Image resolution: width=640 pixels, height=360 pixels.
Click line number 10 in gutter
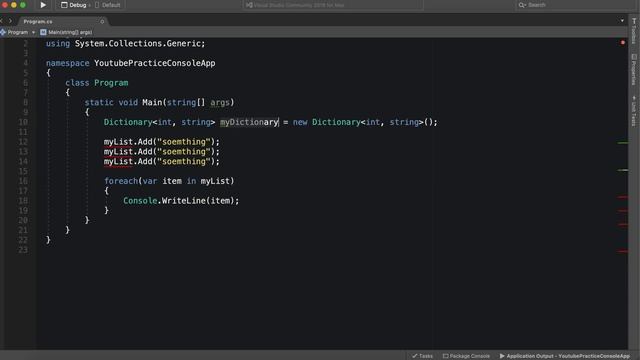(23, 122)
